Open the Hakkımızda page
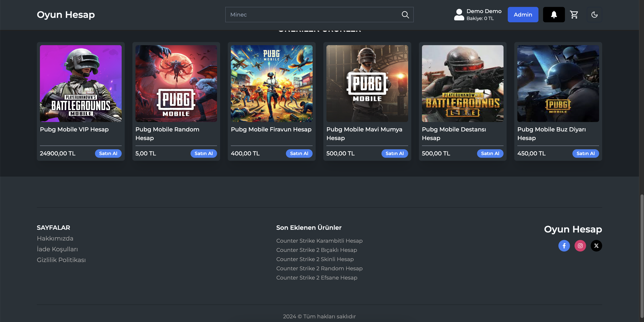This screenshot has width=644, height=322. click(55, 238)
